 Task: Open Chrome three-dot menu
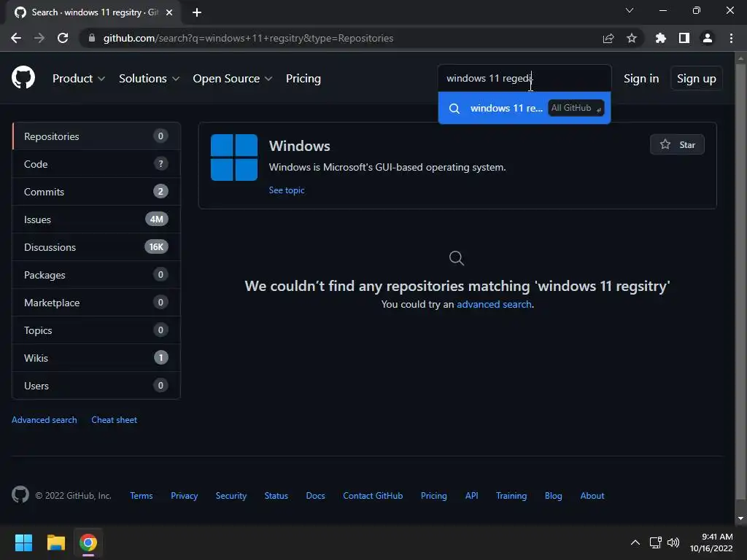(731, 38)
